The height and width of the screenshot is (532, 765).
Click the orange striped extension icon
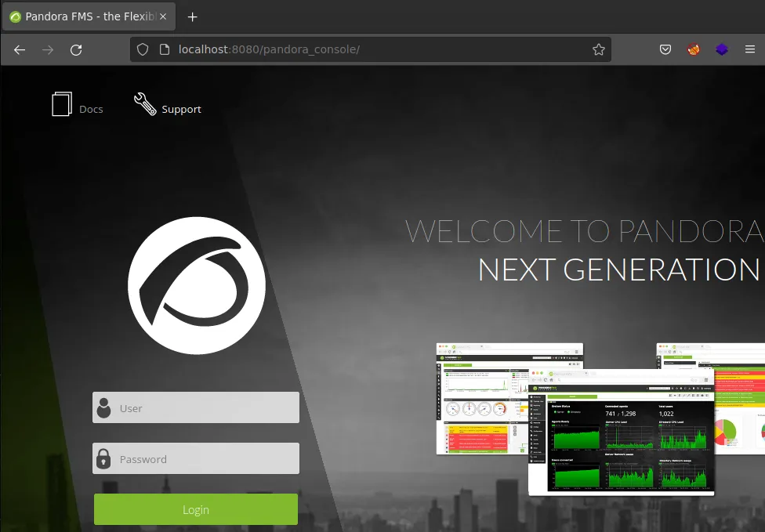(693, 49)
